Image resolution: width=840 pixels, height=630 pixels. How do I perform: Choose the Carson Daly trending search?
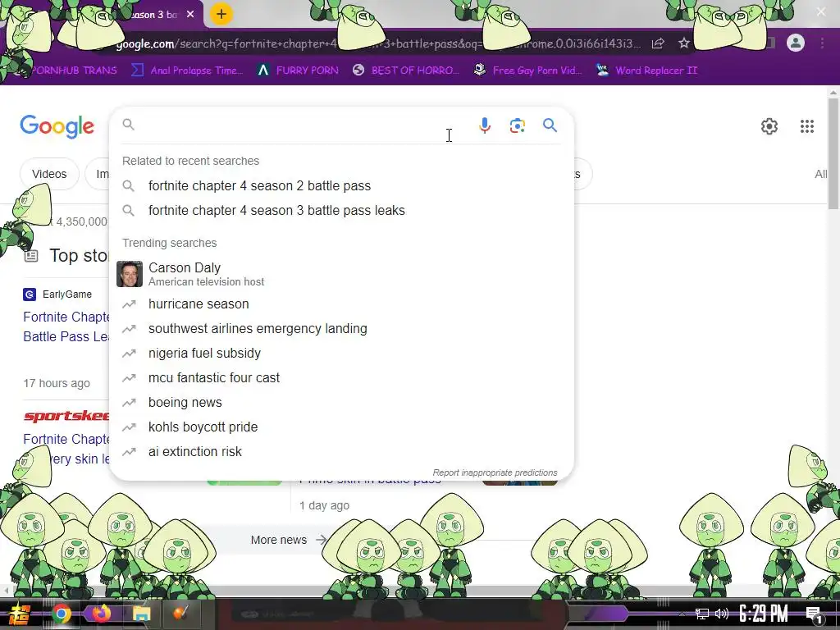click(342, 274)
